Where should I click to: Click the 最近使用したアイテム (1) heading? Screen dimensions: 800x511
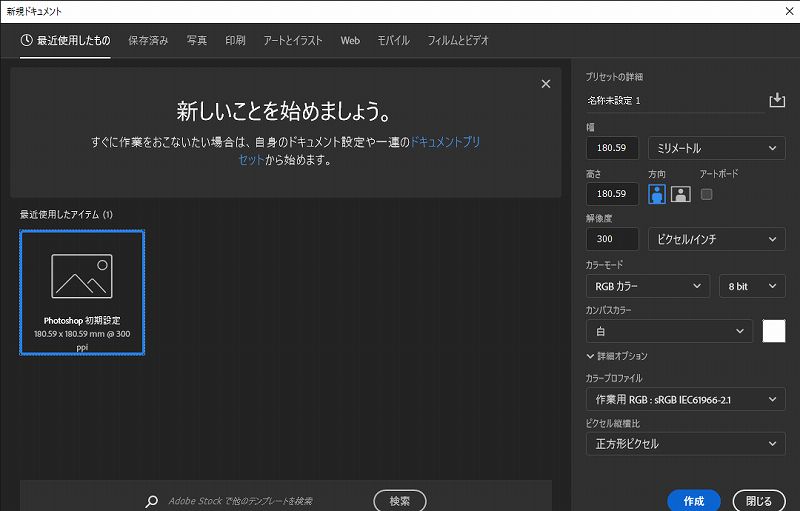tap(66, 215)
